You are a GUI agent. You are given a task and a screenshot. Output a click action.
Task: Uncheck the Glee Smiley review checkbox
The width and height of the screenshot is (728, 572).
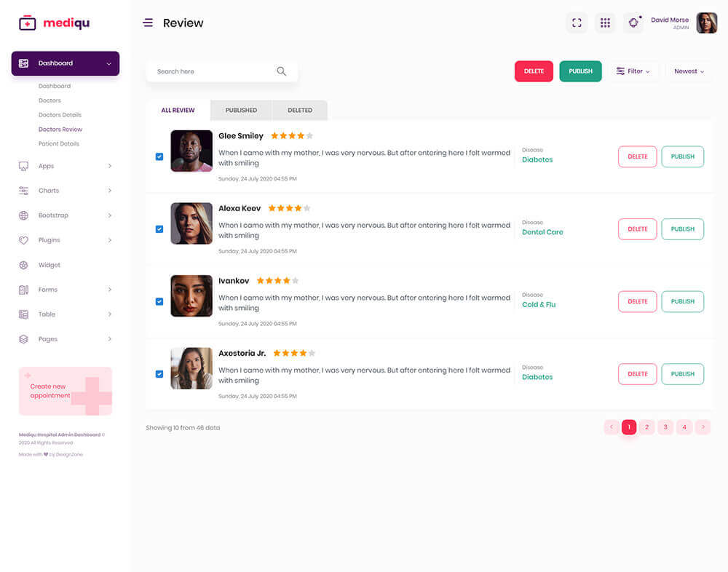(x=159, y=156)
